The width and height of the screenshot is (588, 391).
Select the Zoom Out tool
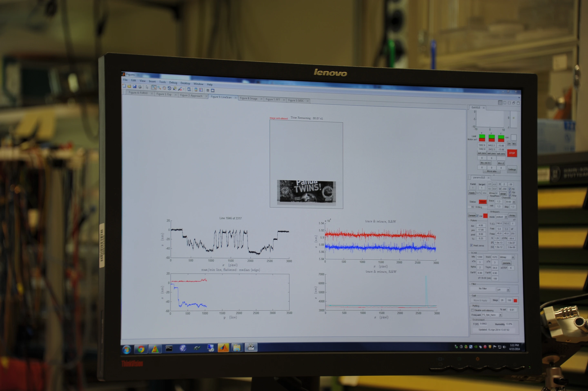[x=159, y=88]
